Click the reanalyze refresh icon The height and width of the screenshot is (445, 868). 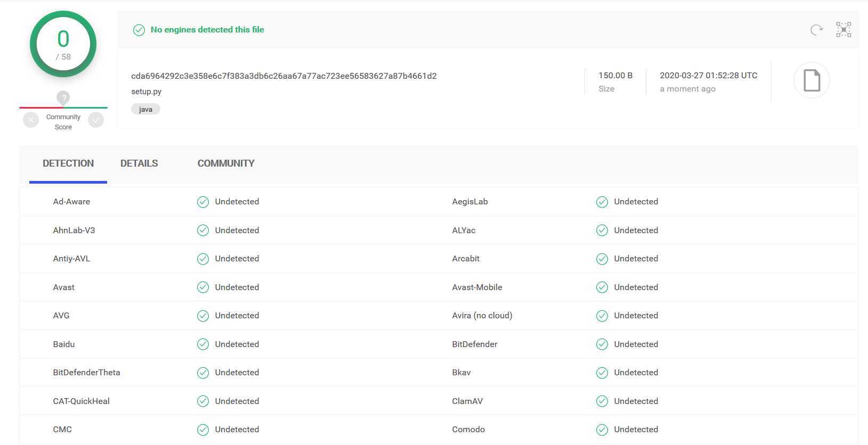coord(816,30)
